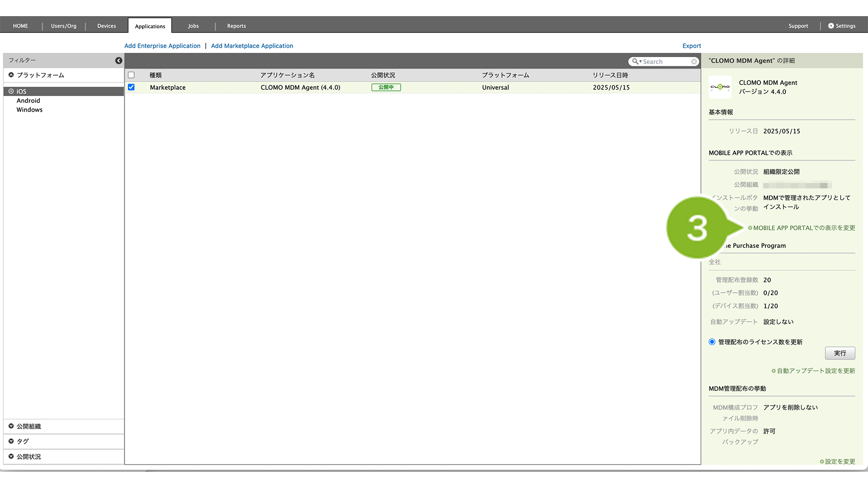868x488 pixels.
Task: Collapse the プラットフォーム filter section
Action: tap(11, 75)
